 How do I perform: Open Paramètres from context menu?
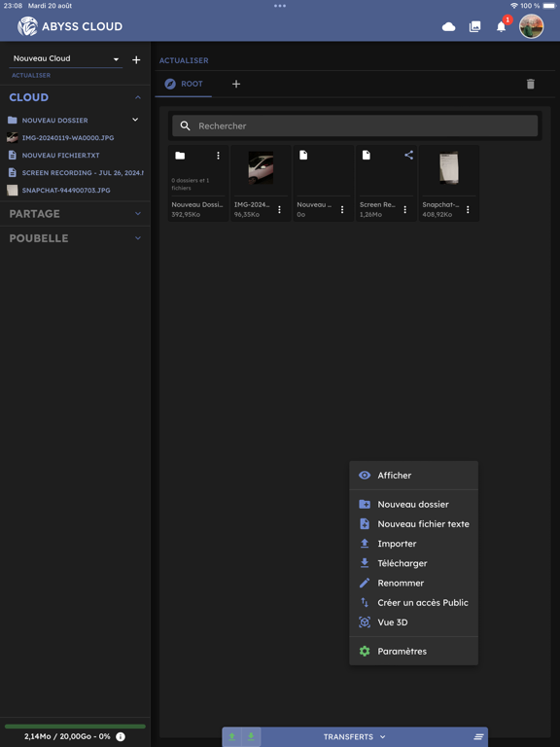414,652
